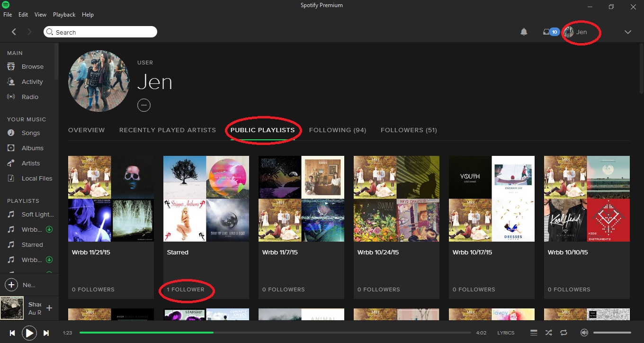Open the more options ellipsis under Jen's name
Viewport: 644px width, 343px height.
[x=144, y=105]
